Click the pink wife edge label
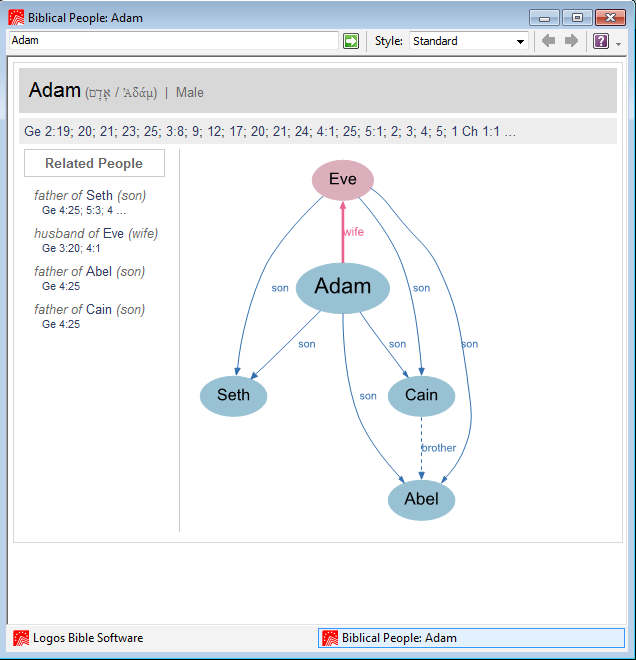636x660 pixels. [x=353, y=232]
